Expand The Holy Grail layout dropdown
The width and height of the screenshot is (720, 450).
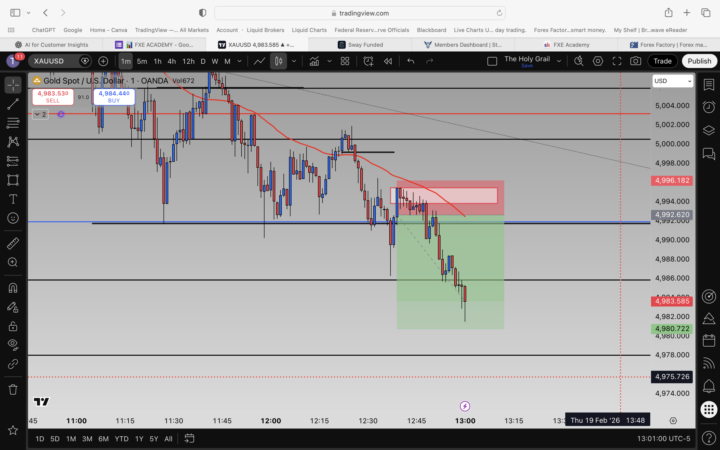coord(559,61)
